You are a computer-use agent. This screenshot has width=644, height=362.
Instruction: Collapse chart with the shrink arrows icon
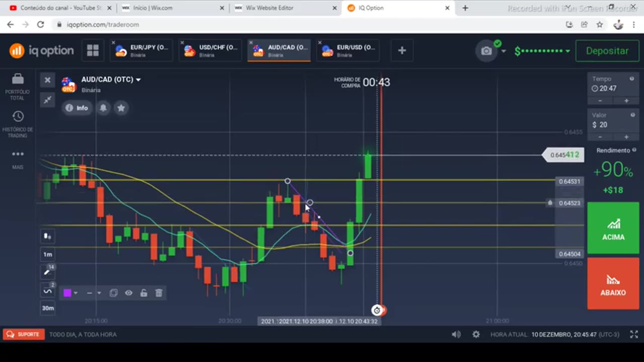pos(47,100)
